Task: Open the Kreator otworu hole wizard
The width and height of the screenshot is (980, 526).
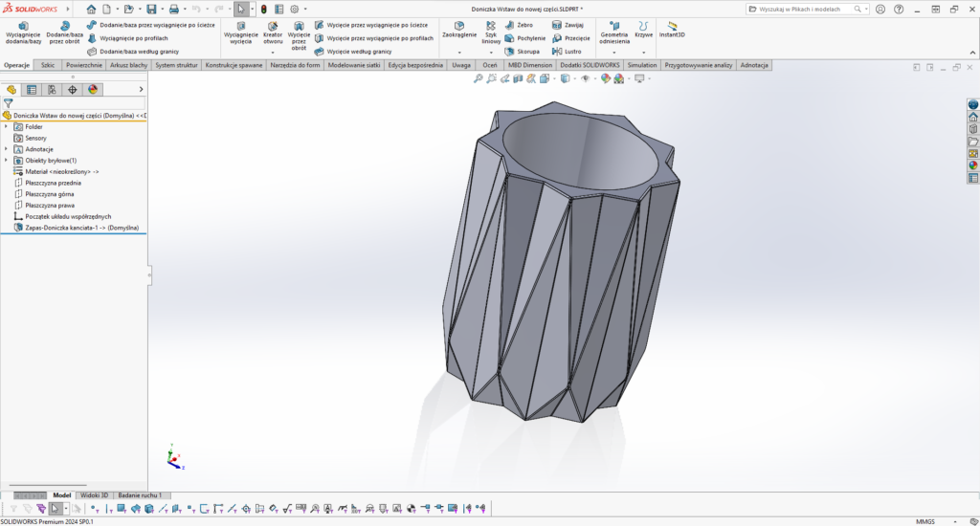Action: tap(273, 33)
